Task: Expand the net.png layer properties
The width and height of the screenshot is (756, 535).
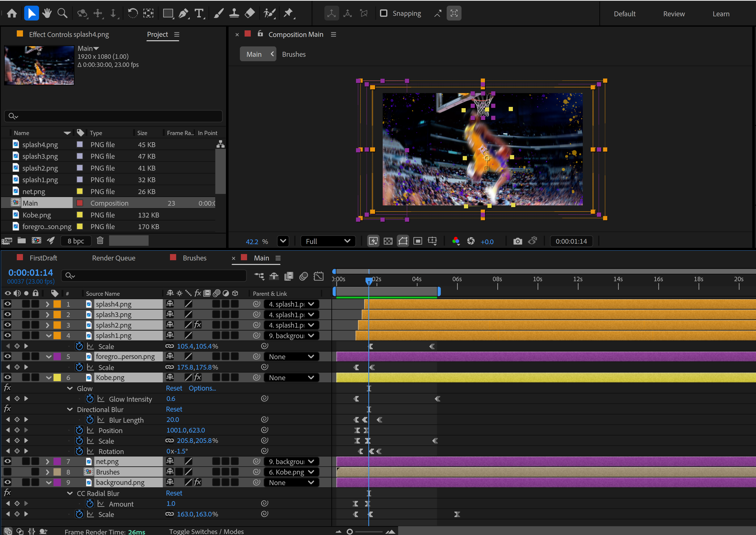Action: coord(47,461)
